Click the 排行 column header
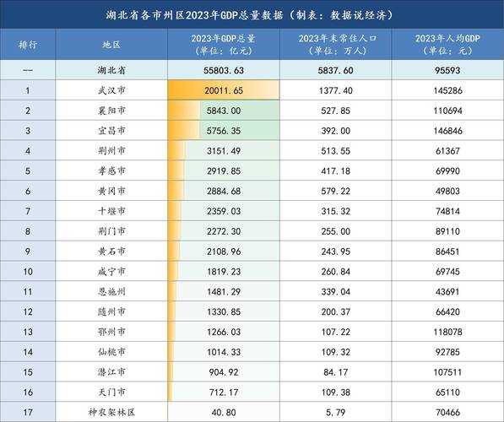 click(28, 45)
